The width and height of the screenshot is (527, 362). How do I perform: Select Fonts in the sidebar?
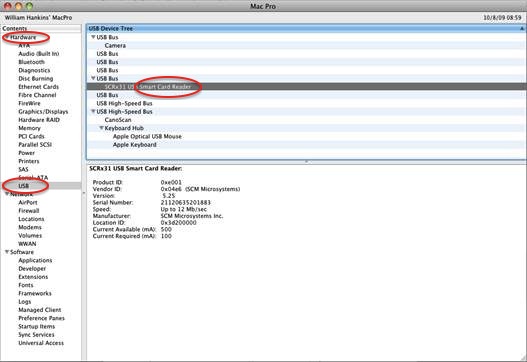click(26, 285)
